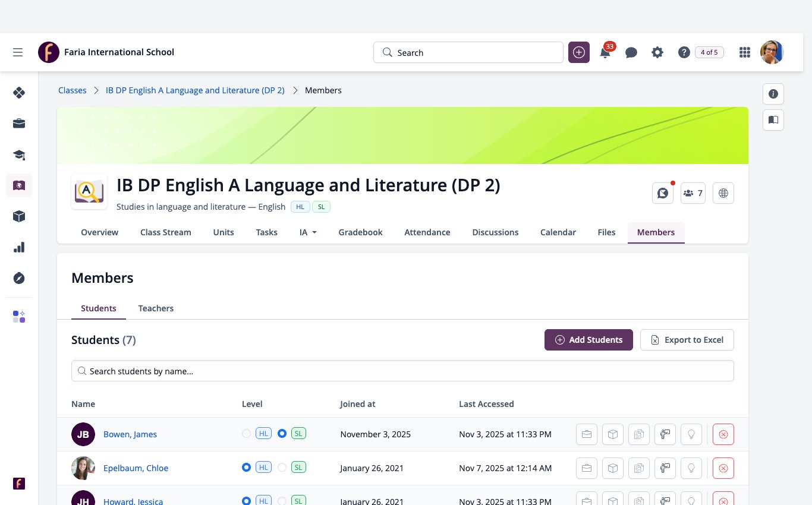This screenshot has height=505, width=812.
Task: Open Bowen, James student profile link
Action: [x=130, y=434]
